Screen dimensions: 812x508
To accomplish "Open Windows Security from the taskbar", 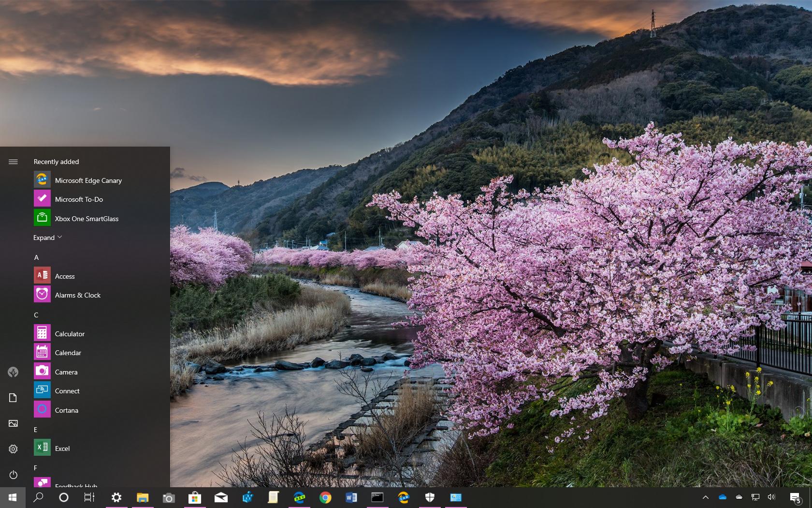I will tap(430, 497).
